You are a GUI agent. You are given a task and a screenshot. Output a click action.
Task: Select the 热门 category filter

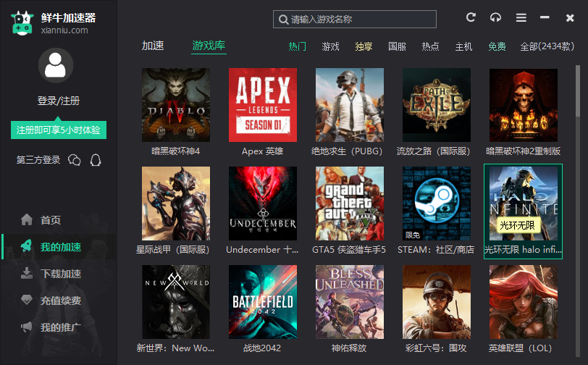[x=297, y=46]
